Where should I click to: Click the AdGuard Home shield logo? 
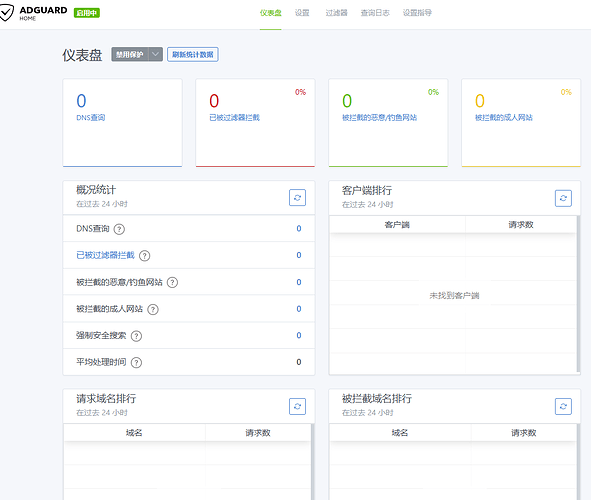pyautogui.click(x=6, y=12)
